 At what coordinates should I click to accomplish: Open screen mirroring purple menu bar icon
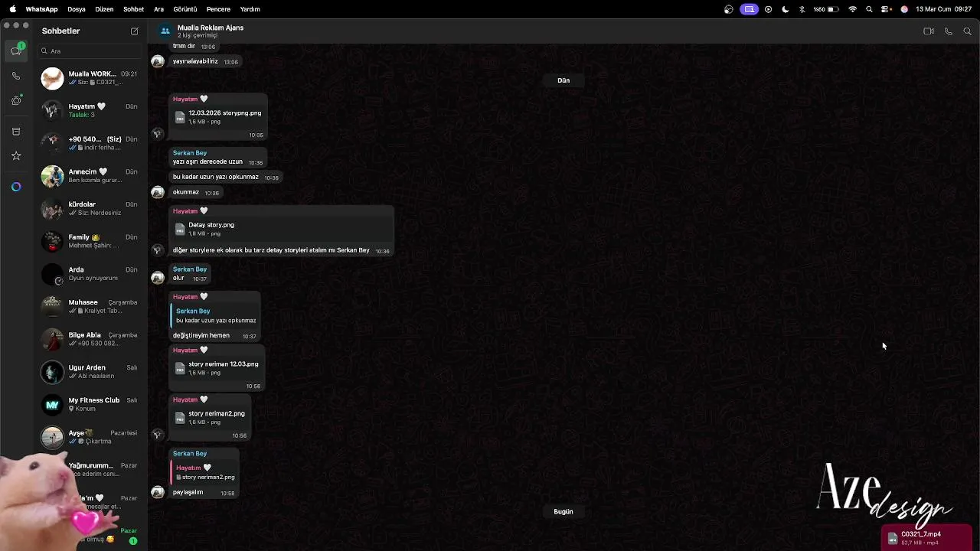tap(749, 9)
